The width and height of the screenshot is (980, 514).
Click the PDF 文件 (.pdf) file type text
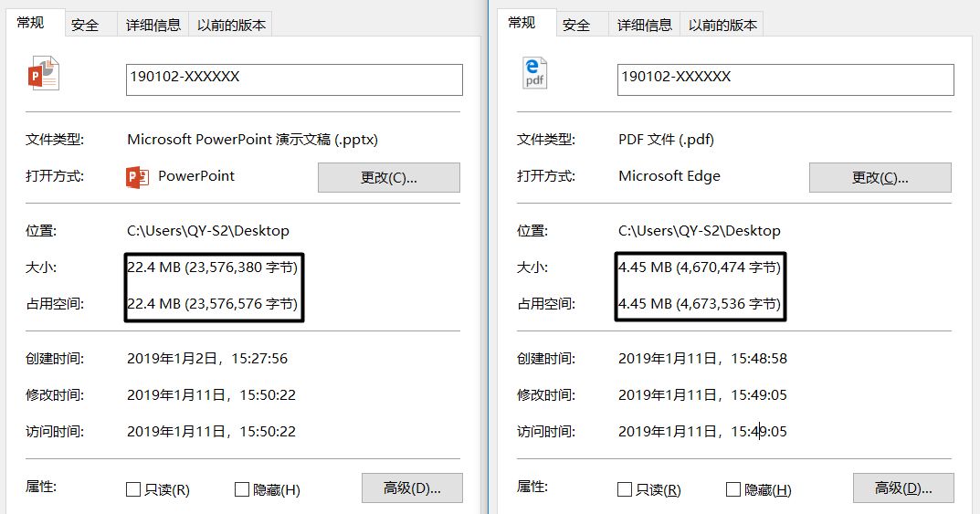click(666, 140)
